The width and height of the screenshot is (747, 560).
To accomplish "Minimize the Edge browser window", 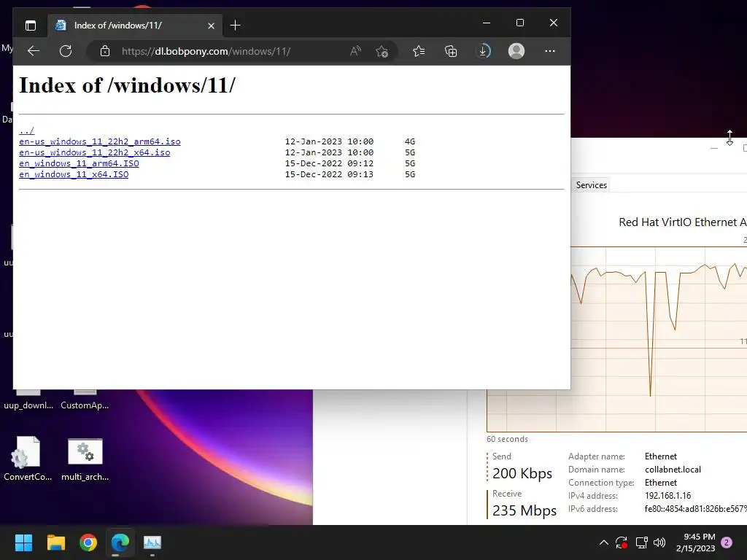I will coord(487,23).
